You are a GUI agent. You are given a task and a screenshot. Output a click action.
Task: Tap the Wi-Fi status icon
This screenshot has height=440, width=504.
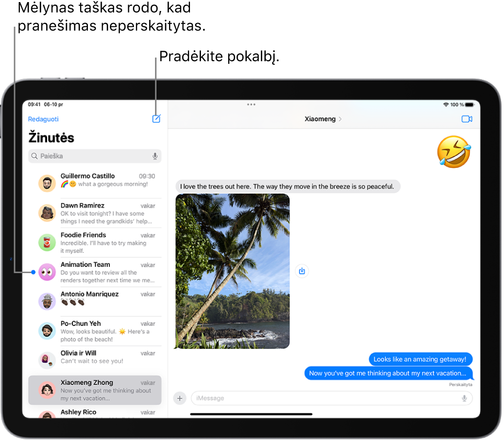tap(446, 105)
